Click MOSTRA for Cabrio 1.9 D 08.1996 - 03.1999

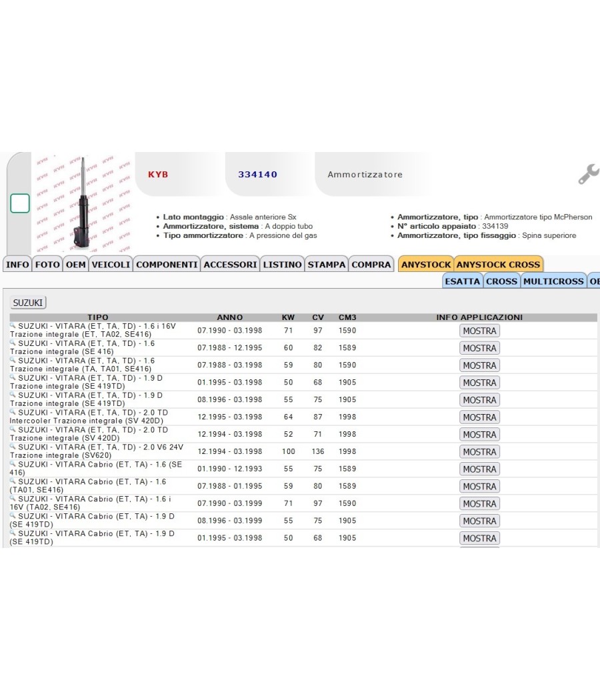479,521
